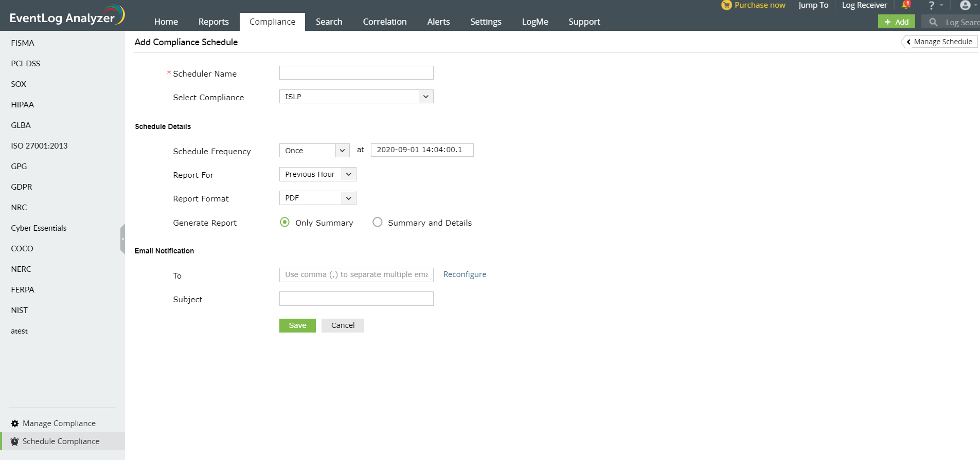This screenshot has width=980, height=460.
Task: Click the notification bell icon
Action: tap(906, 5)
